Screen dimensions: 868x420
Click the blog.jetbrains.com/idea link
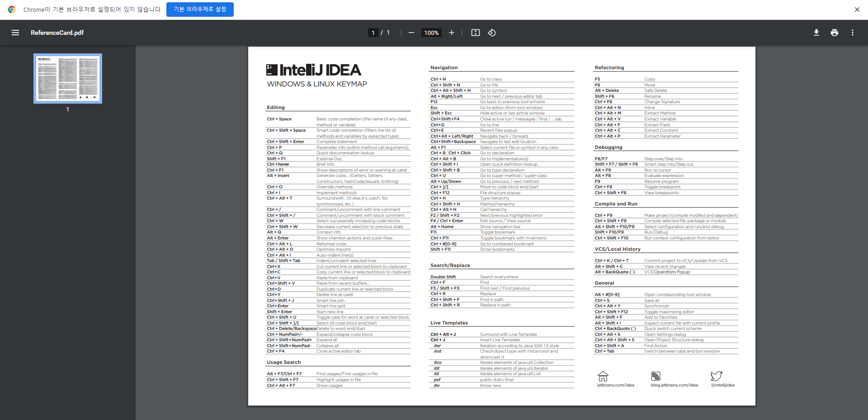[x=675, y=385]
